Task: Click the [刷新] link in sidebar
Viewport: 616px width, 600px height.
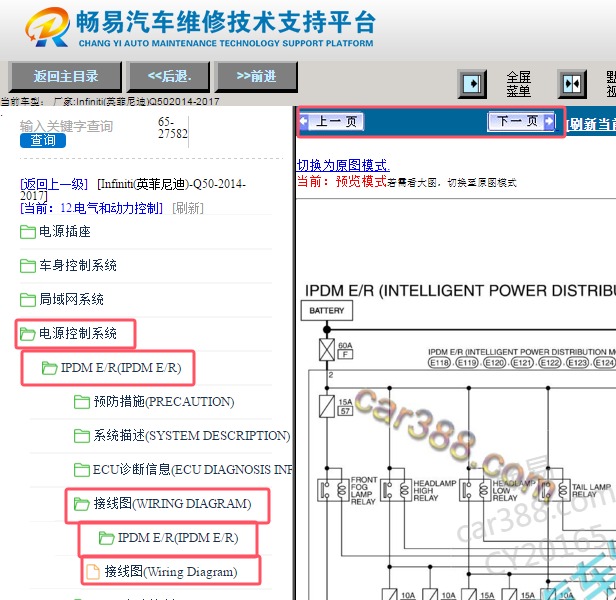Action: [x=188, y=208]
